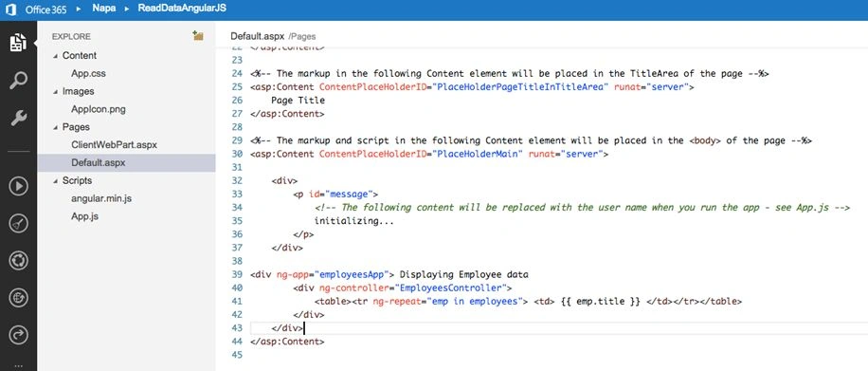Click 'Displaying Employee data' text
Image resolution: width=868 pixels, height=371 pixels.
click(464, 274)
